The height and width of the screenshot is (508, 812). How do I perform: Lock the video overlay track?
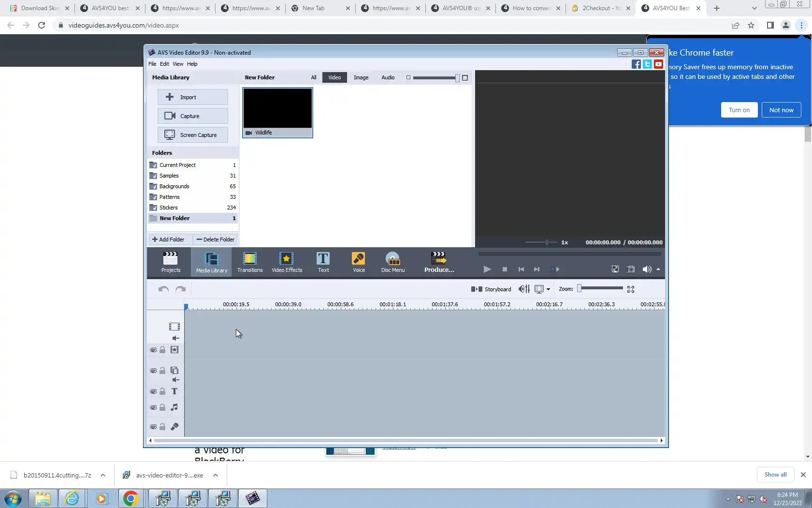162,371
